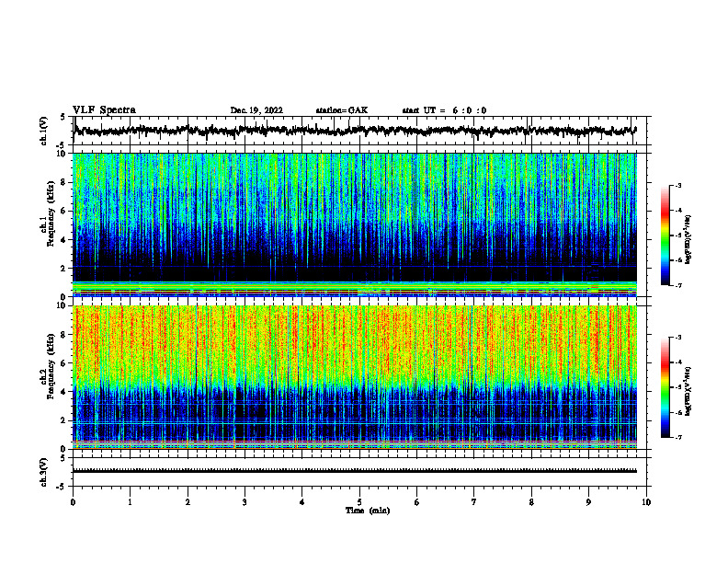Image resolution: width=728 pixels, height=563 pixels.
Task: Select the "start UT = 6 : 0 : 0" text
Action: point(444,110)
